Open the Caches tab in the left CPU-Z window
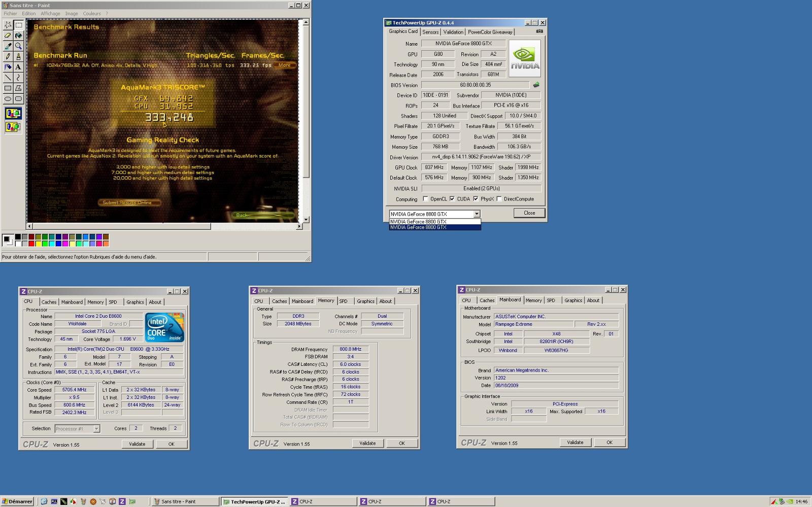The width and height of the screenshot is (812, 507). pyautogui.click(x=49, y=302)
